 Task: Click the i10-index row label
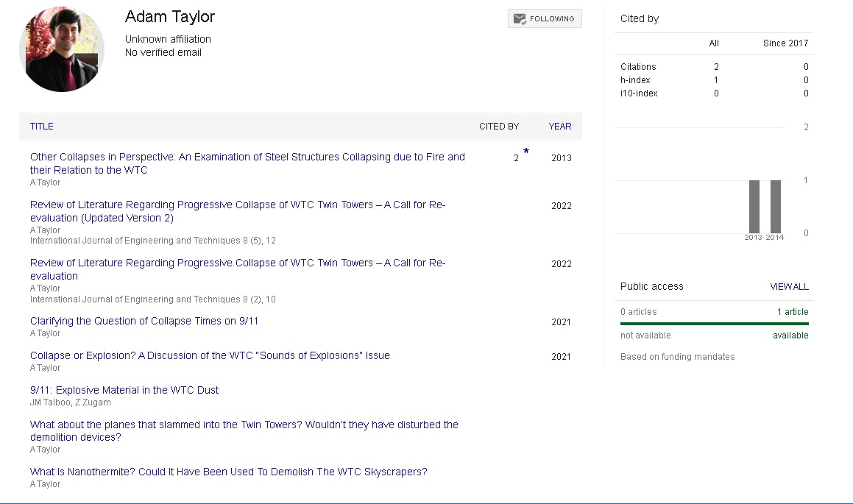(639, 93)
